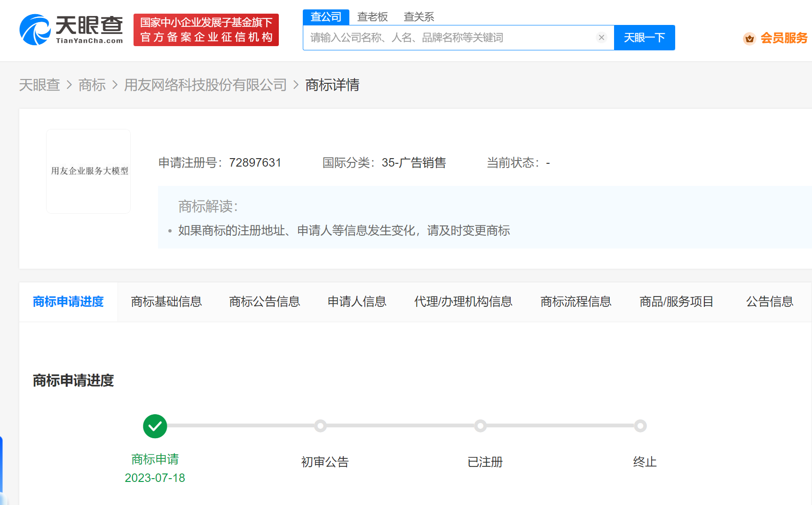Click the 终止 progress node
The width and height of the screenshot is (812, 505).
click(640, 426)
